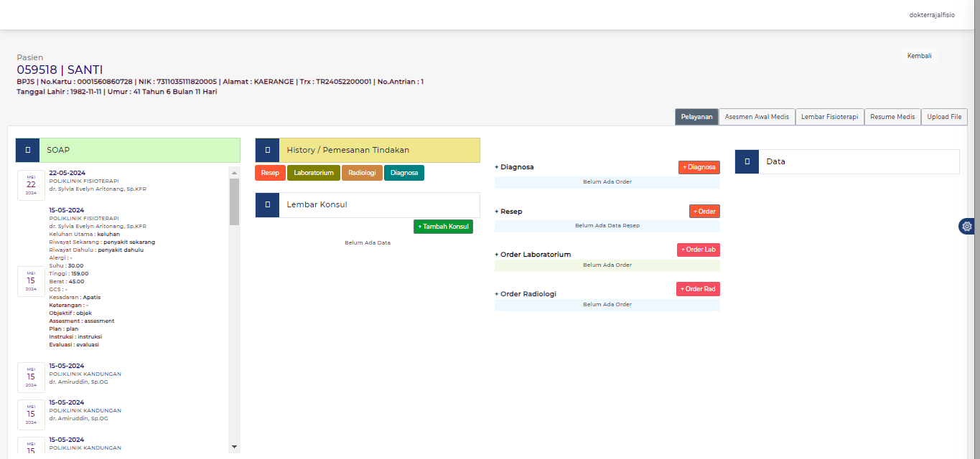Click the + Order Lab button
The width and height of the screenshot is (980, 459).
tap(698, 250)
